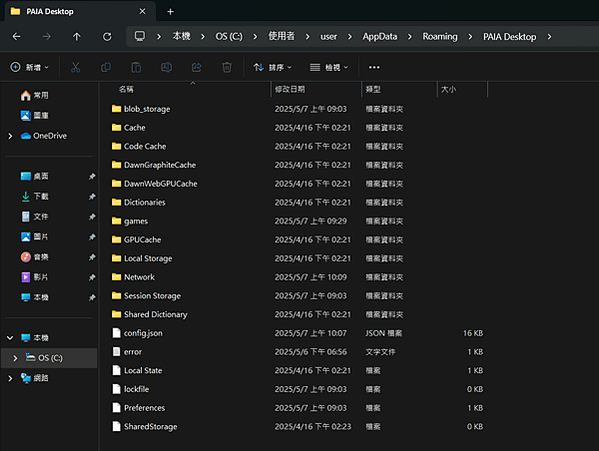599x451 pixels.
Task: Select the Local Storage folder
Action: (142, 259)
